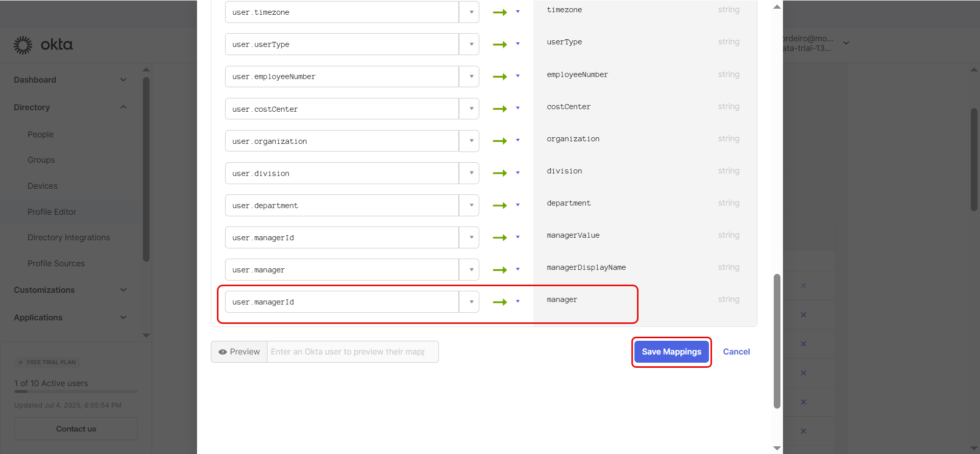Click the green mapping arrow for managerValue

coord(500,237)
